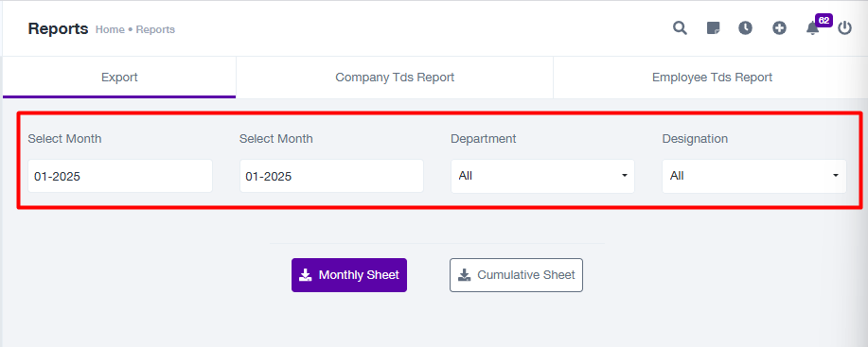Click the 62 notification count badge
Viewport: 868px width, 347px height.
(824, 21)
